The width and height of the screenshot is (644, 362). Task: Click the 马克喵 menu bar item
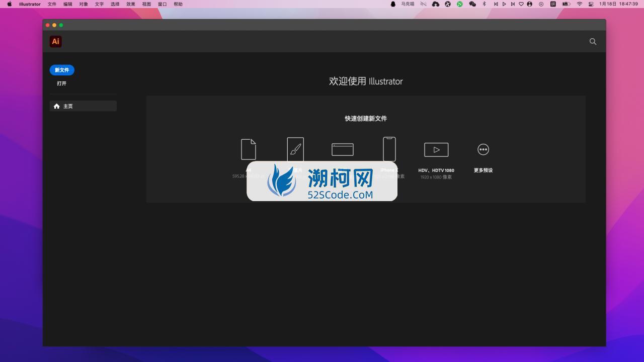pos(408,4)
